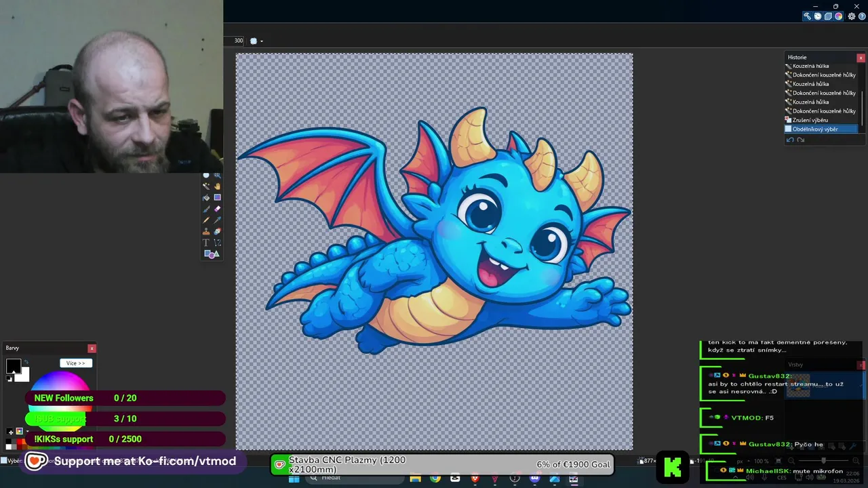The image size is (868, 488).
Task: Toggle the Colors window wheel button
Action: (838, 16)
